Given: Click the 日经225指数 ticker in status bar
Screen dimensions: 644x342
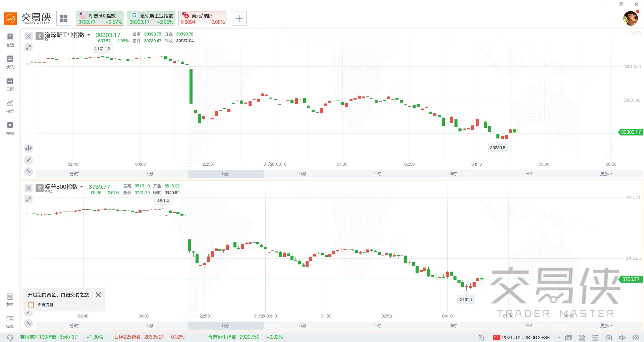Looking at the screenshot, I should coord(150,337).
